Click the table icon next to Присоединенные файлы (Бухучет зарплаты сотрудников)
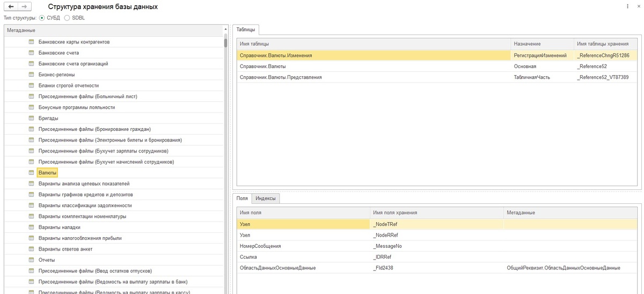Viewport: 644px width, 294px height. click(31, 151)
